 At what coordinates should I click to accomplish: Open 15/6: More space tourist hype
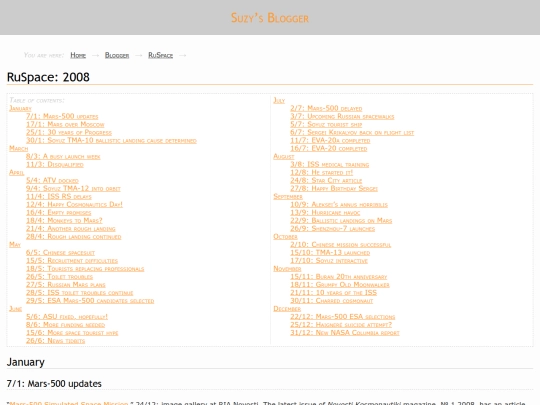pyautogui.click(x=72, y=332)
